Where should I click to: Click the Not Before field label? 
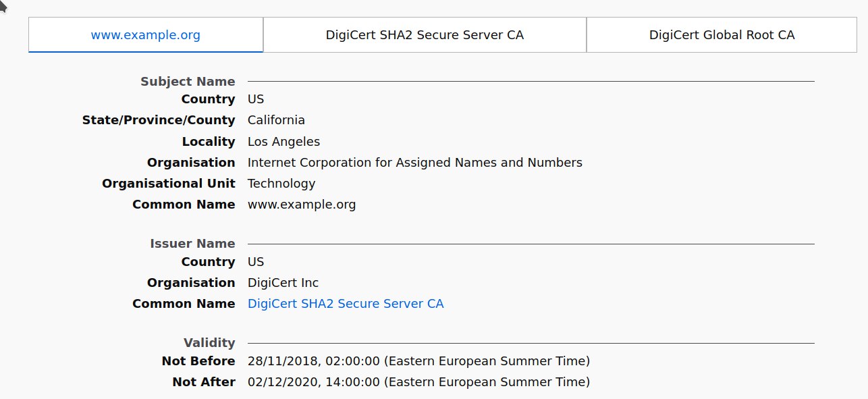coord(198,361)
